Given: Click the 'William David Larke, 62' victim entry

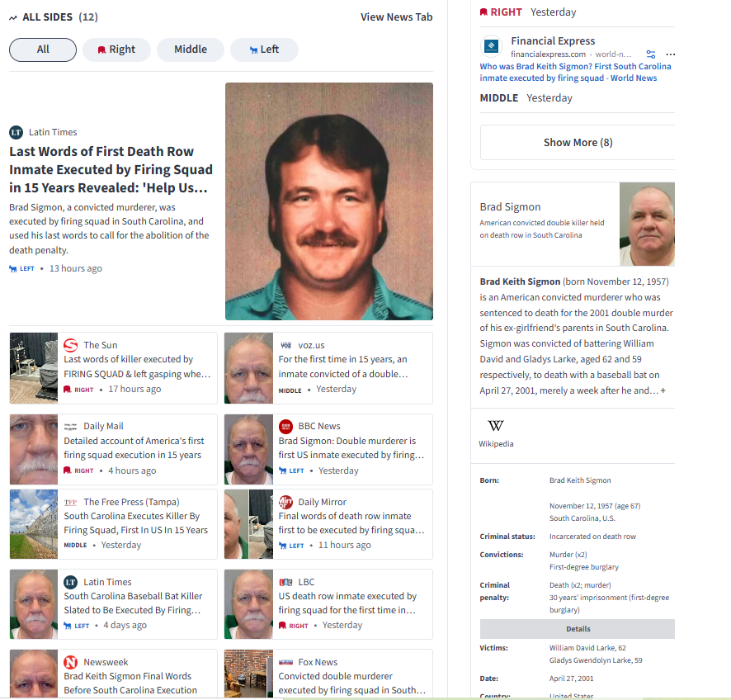Looking at the screenshot, I should (587, 648).
